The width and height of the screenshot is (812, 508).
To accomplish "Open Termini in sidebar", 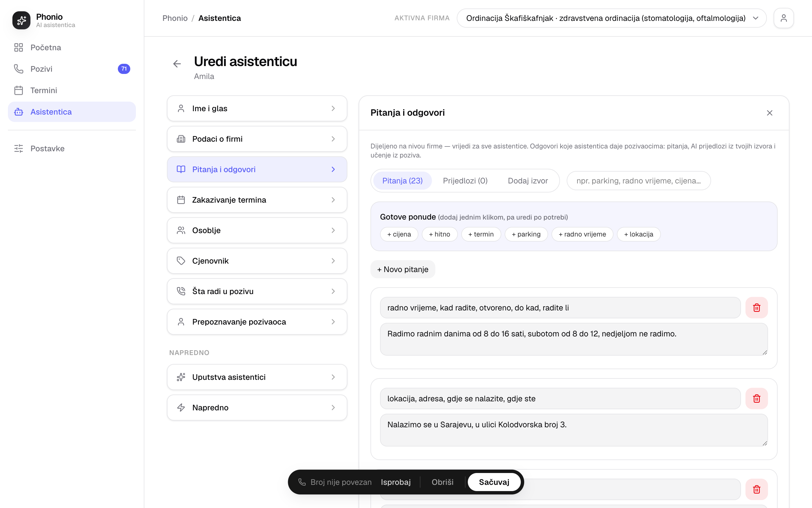I will click(72, 90).
